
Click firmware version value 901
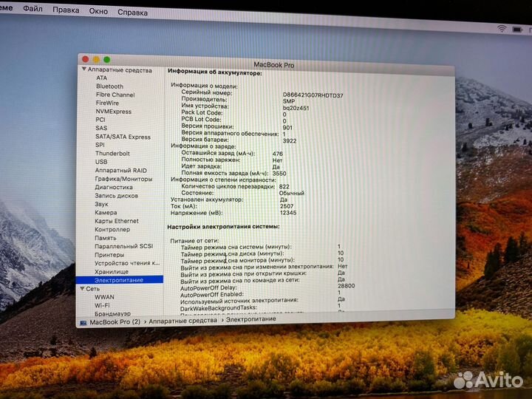coord(287,128)
